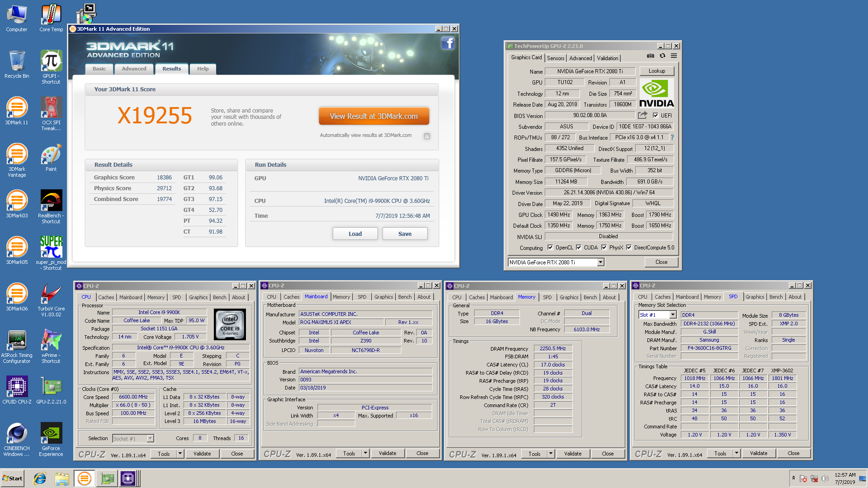Viewport: 868px width, 488px height.
Task: Open Tools dropdown arrow in SPD window
Action: pos(736,453)
